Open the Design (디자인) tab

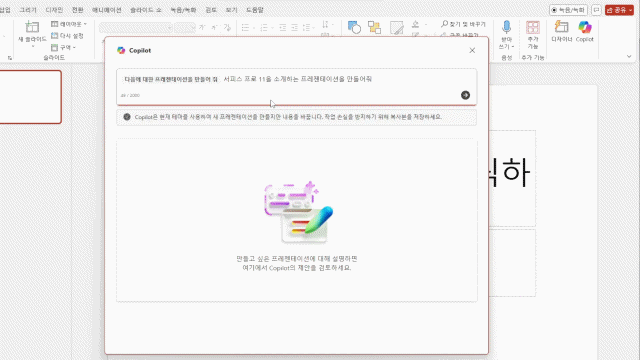54,10
